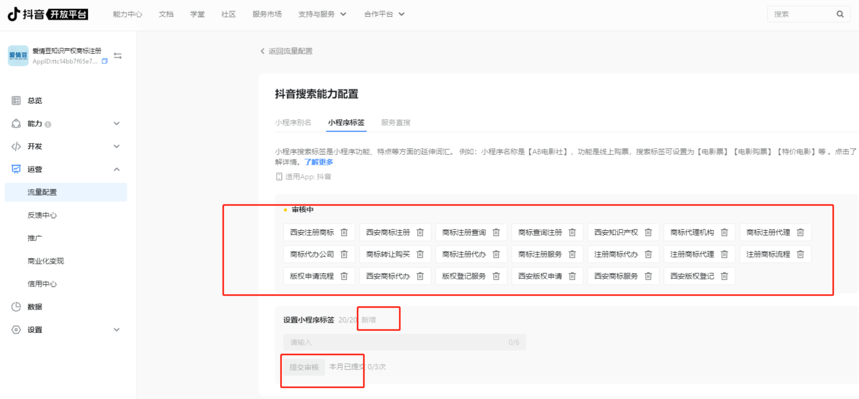
Task: Delete the 注册商标流程 tag
Action: click(800, 254)
